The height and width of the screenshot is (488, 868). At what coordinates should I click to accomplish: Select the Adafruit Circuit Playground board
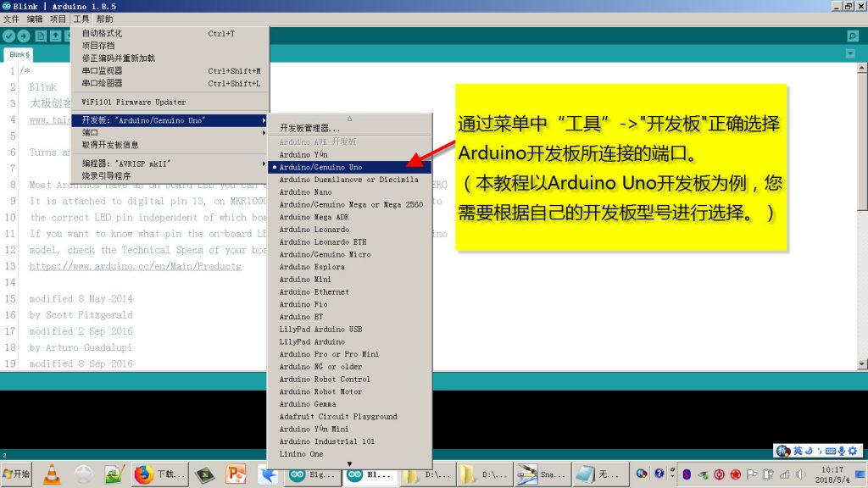click(349, 417)
